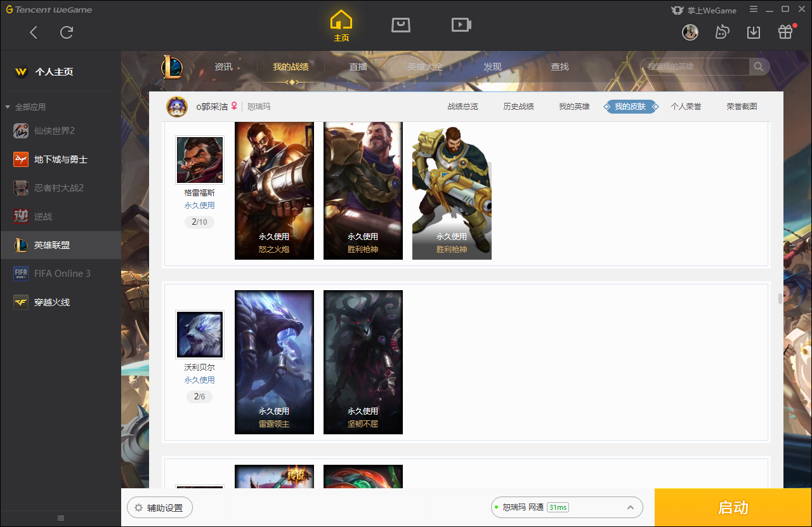The width and height of the screenshot is (812, 527).
Task: Switch to 资讯 tab
Action: [x=223, y=67]
